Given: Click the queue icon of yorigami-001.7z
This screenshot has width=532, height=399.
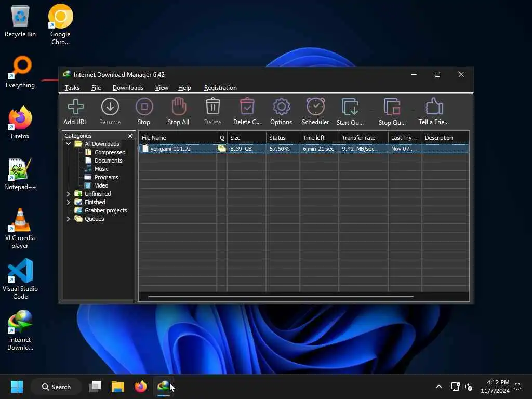Looking at the screenshot, I should [222, 149].
